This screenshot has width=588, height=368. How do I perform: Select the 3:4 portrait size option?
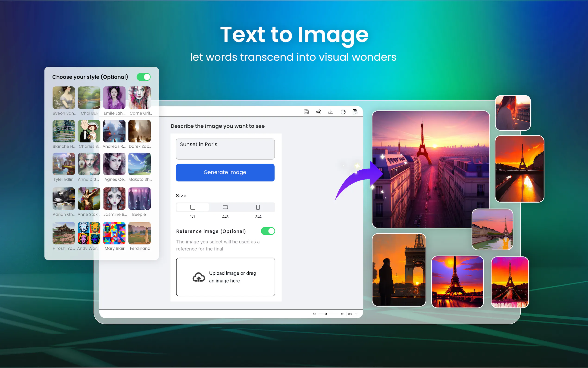click(x=258, y=207)
